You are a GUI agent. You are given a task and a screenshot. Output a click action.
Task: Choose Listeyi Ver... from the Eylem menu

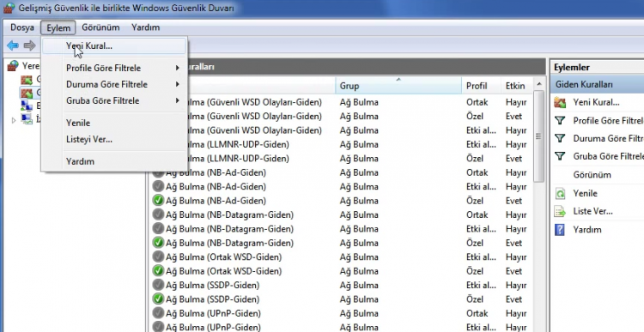pyautogui.click(x=114, y=139)
